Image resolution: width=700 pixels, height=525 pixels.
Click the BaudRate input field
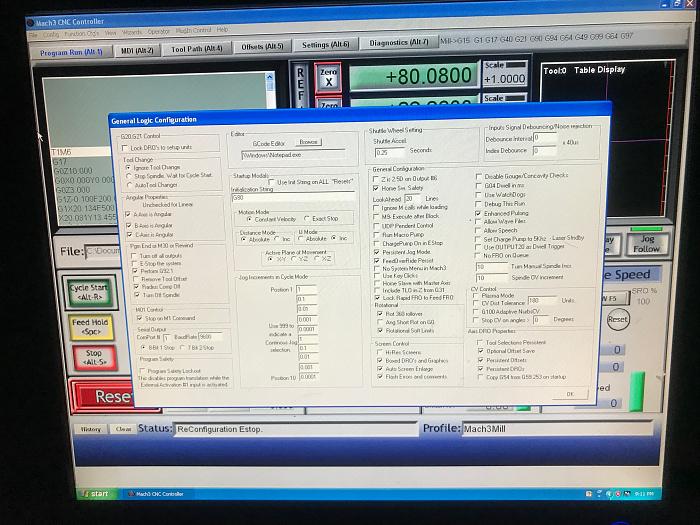tap(211, 337)
